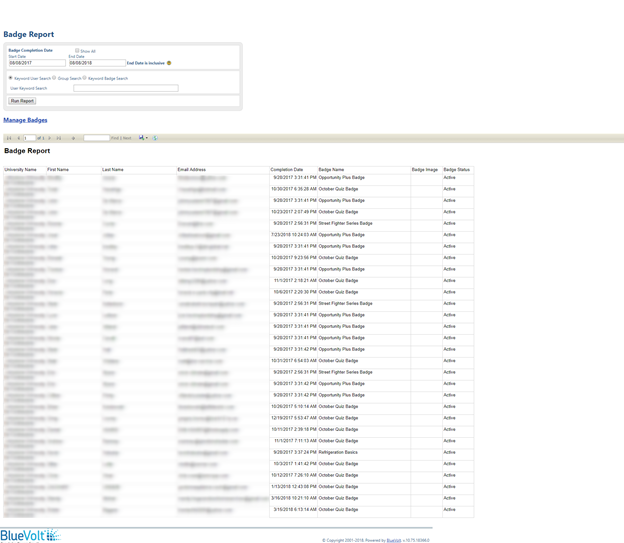Screen dimensions: 624x543
Task: Click Badge Name column header
Action: tap(331, 170)
